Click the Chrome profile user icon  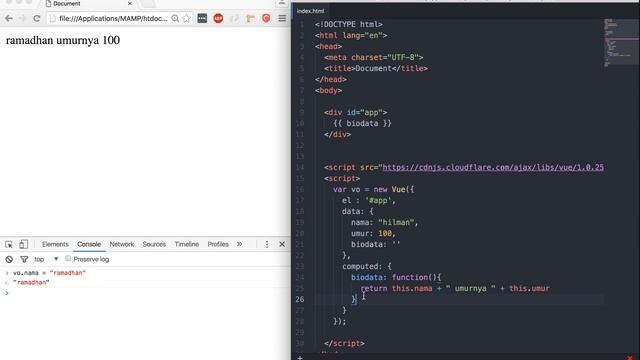282,3
